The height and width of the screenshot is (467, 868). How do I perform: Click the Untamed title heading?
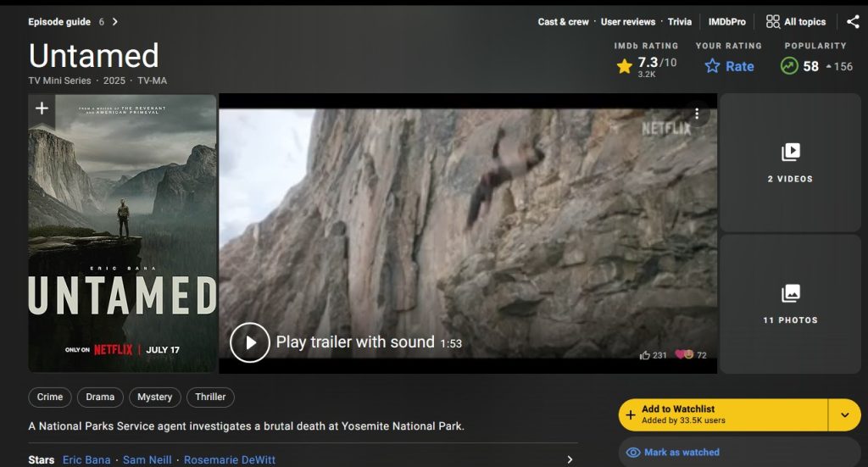(93, 55)
